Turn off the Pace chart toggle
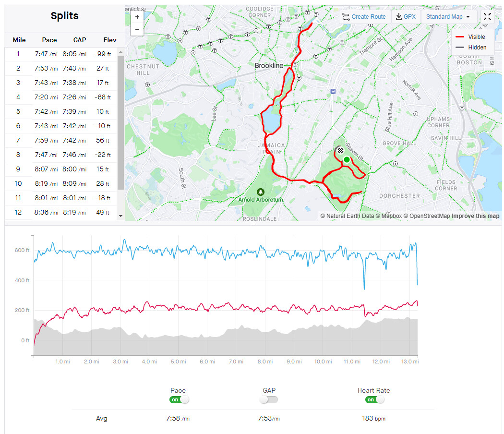The image size is (504, 434). [x=179, y=399]
